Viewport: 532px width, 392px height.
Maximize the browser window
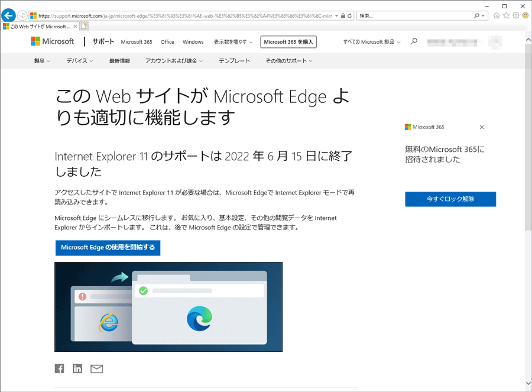pyautogui.click(x=505, y=6)
